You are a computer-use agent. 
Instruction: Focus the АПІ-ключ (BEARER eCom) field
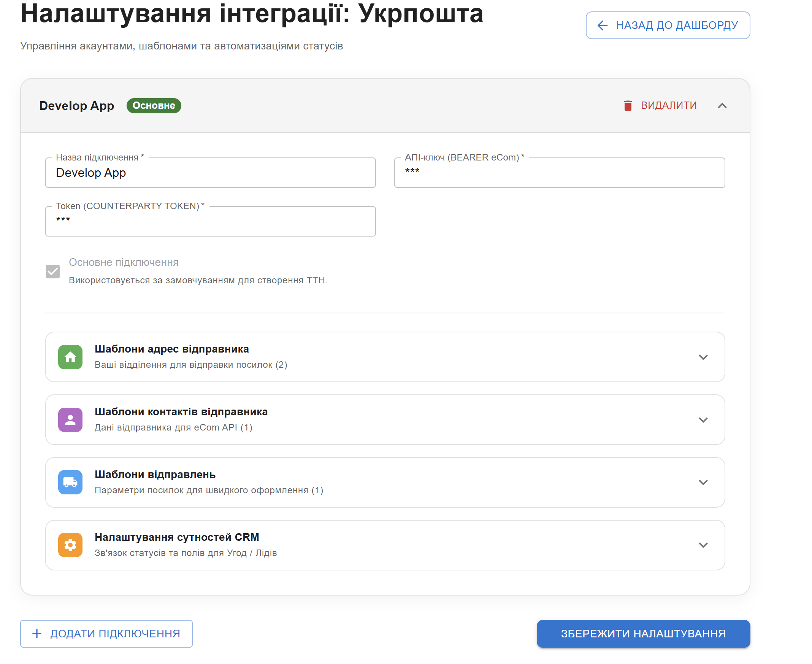(x=560, y=173)
